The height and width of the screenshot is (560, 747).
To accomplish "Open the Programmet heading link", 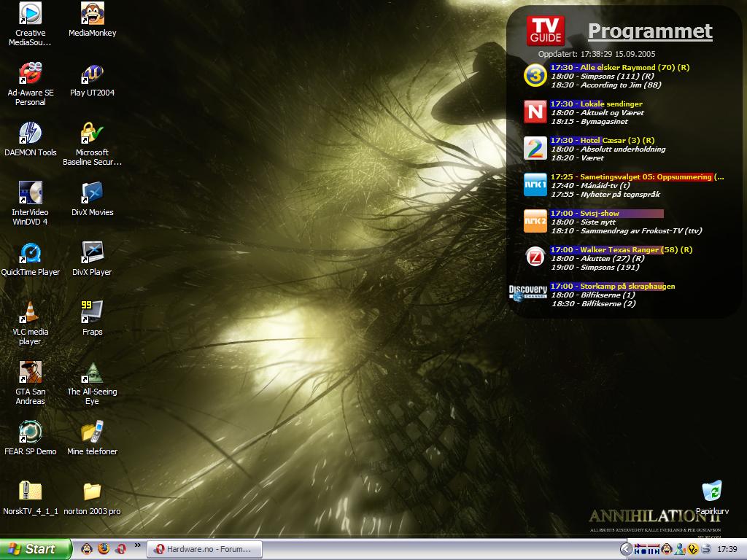I will (x=650, y=31).
